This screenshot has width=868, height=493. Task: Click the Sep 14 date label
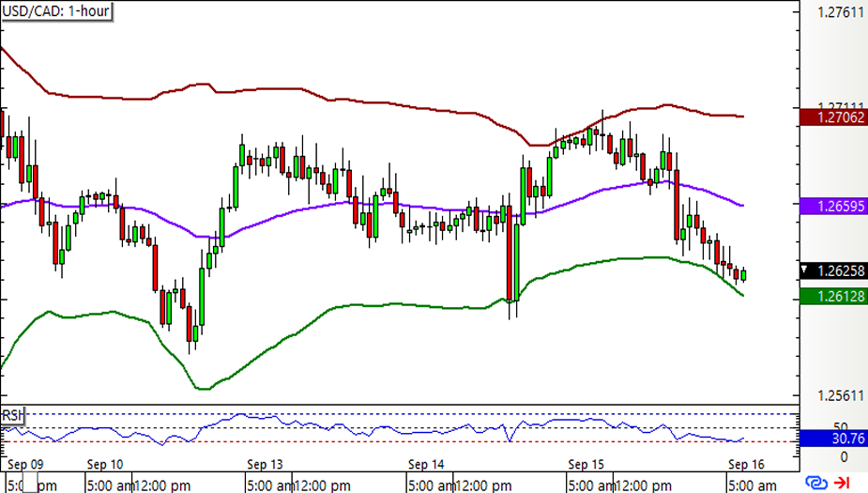click(426, 464)
